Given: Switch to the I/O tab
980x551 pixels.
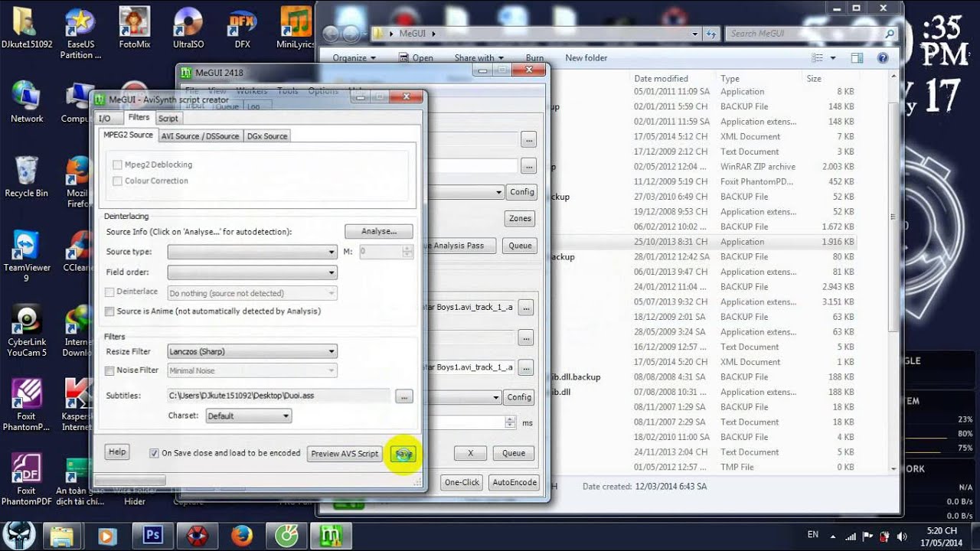Looking at the screenshot, I should click(105, 119).
